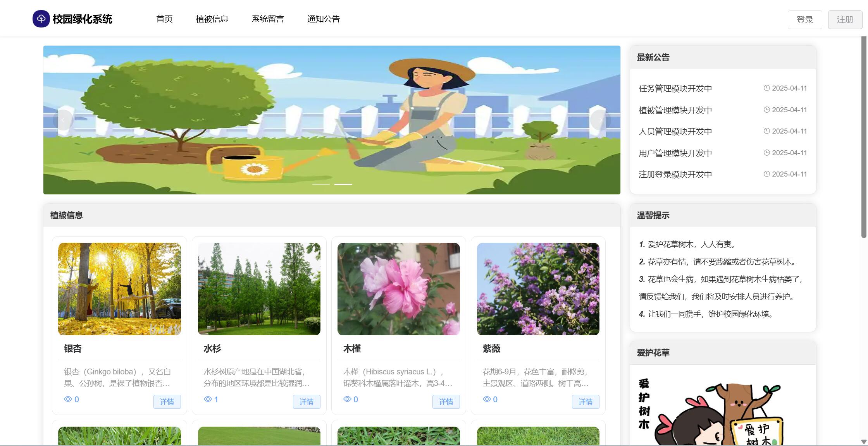
Task: Click the carousel left arrow
Action: (63, 120)
